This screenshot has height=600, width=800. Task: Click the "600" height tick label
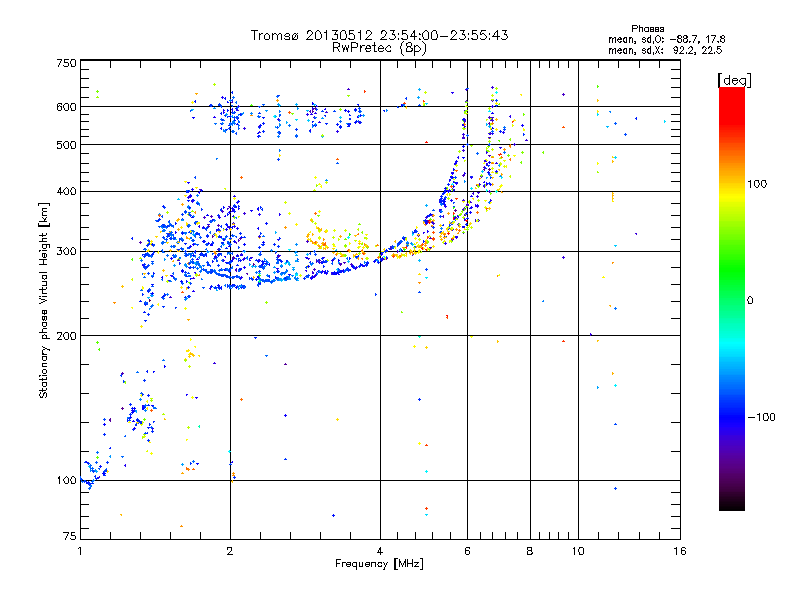66,107
